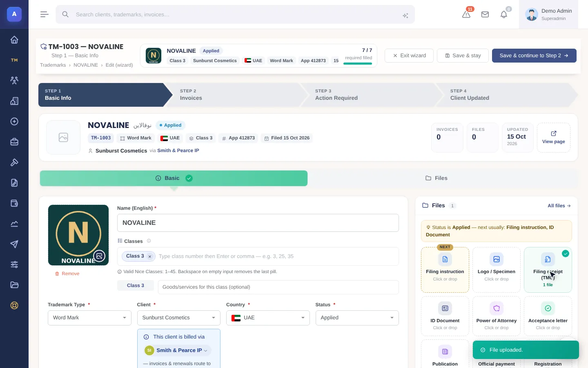Image resolution: width=588 pixels, height=368 pixels.
Task: Open the Status dropdown
Action: 357,318
